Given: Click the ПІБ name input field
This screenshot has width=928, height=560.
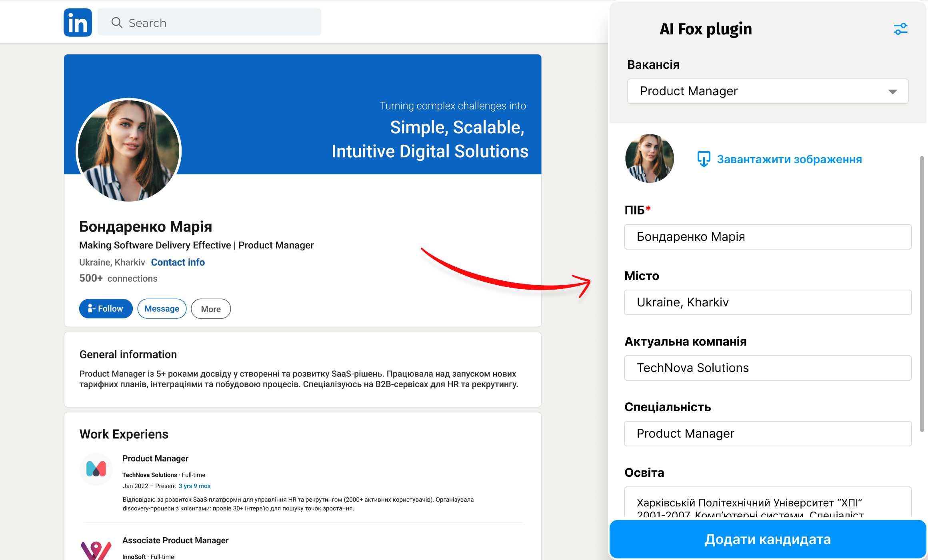Looking at the screenshot, I should (x=767, y=237).
